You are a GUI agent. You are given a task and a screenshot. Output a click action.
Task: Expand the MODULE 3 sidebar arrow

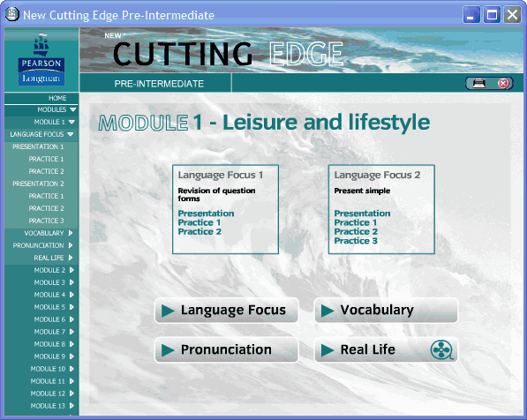pyautogui.click(x=72, y=282)
